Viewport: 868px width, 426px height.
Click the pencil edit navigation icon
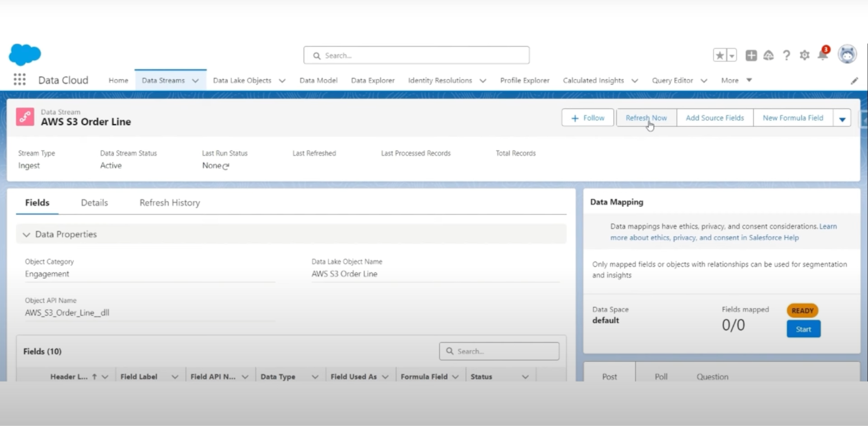click(x=854, y=81)
